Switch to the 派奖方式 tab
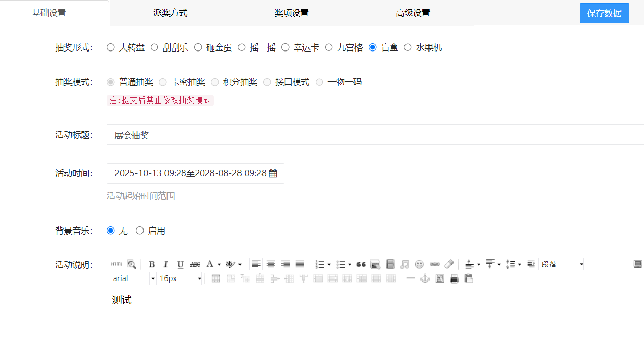Screen dimensions: 644x356 [x=170, y=13]
